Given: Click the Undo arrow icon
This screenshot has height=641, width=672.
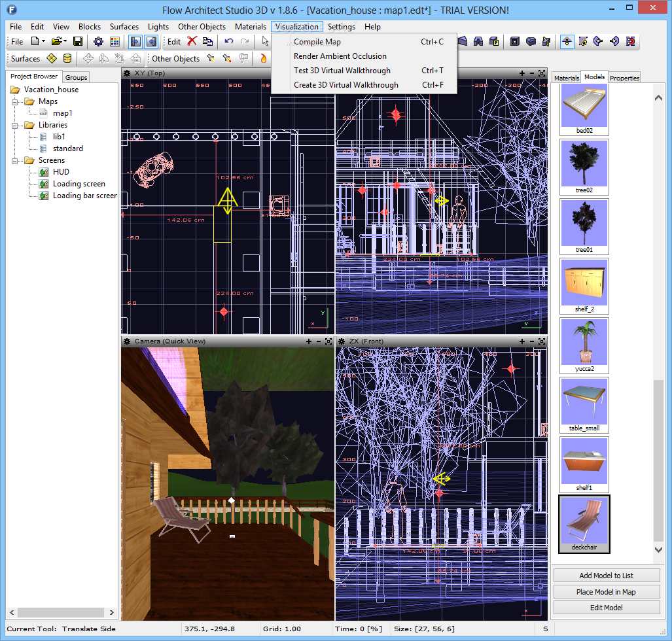Looking at the screenshot, I should click(228, 41).
